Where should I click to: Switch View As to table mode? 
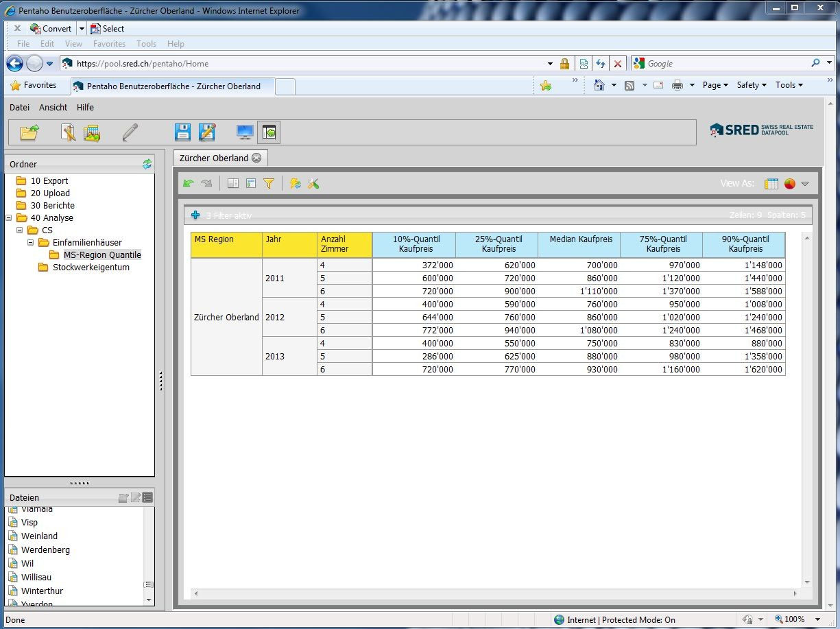pos(771,184)
